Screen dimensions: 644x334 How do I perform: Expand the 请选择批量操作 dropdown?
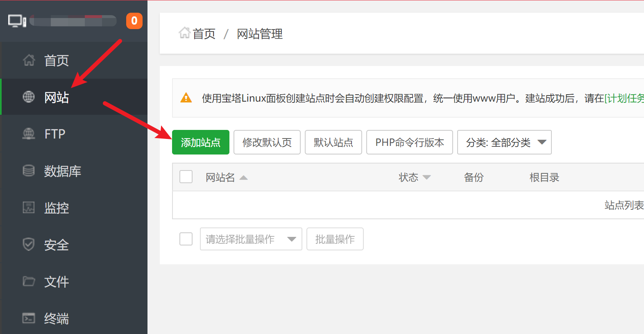coord(251,239)
